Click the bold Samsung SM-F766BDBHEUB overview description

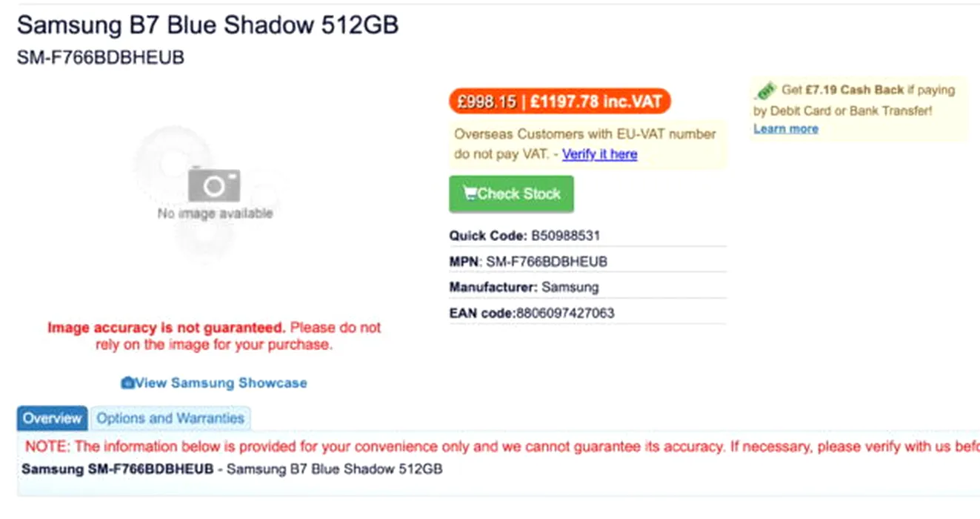pos(118,469)
